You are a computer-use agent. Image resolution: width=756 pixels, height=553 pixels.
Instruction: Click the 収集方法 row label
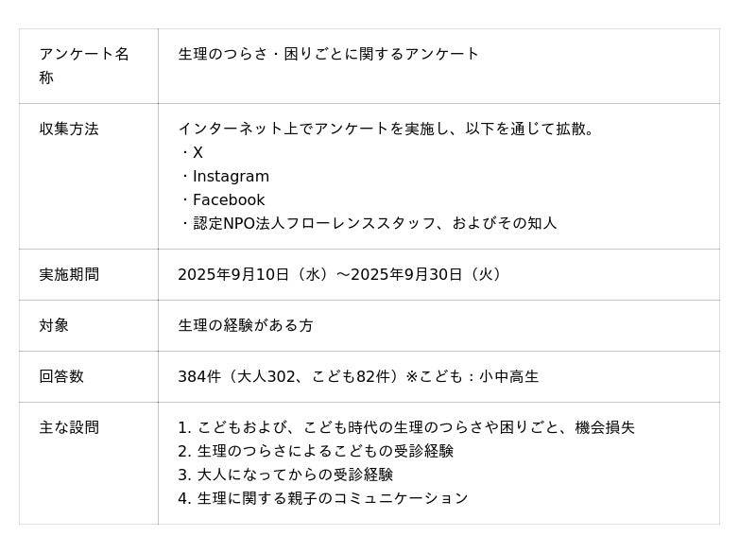tap(69, 130)
